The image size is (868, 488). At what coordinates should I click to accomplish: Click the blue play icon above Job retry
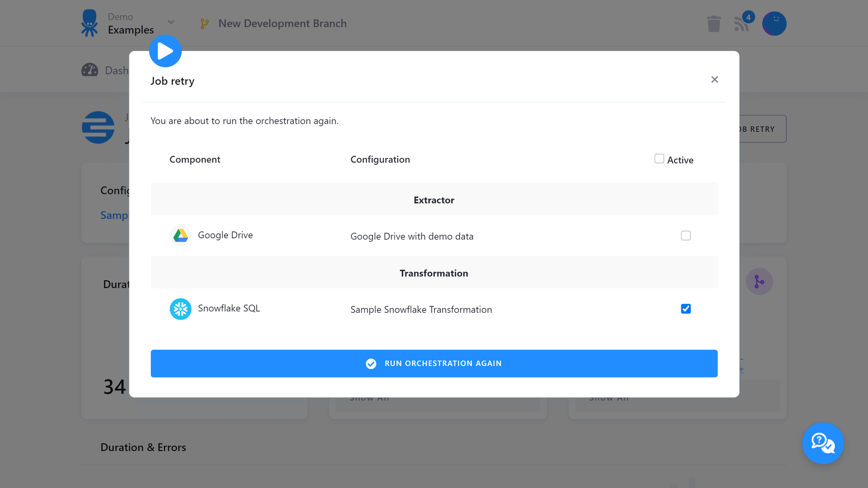pyautogui.click(x=165, y=51)
